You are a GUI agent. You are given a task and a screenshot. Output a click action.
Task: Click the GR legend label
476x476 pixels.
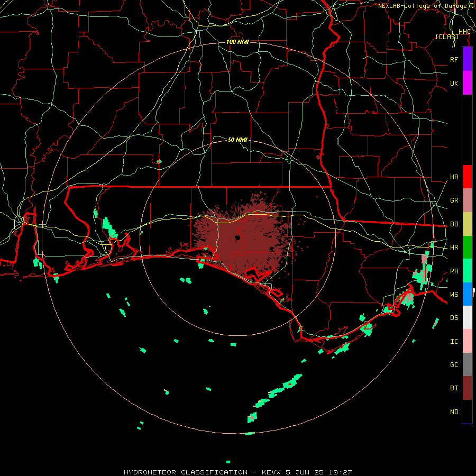pos(454,200)
